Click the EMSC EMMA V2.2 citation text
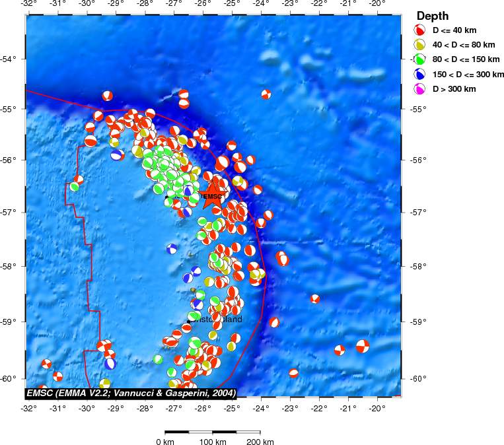The height and width of the screenshot is (445, 504). pos(130,392)
